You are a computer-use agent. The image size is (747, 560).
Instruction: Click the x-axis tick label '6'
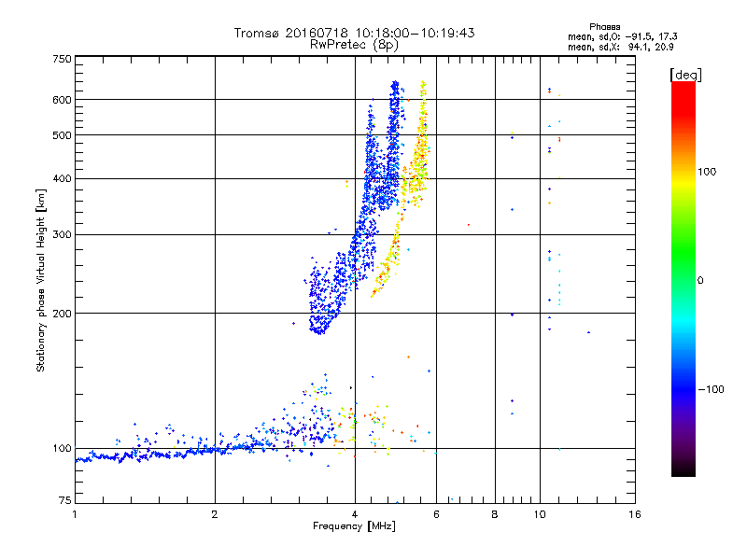coord(436,514)
